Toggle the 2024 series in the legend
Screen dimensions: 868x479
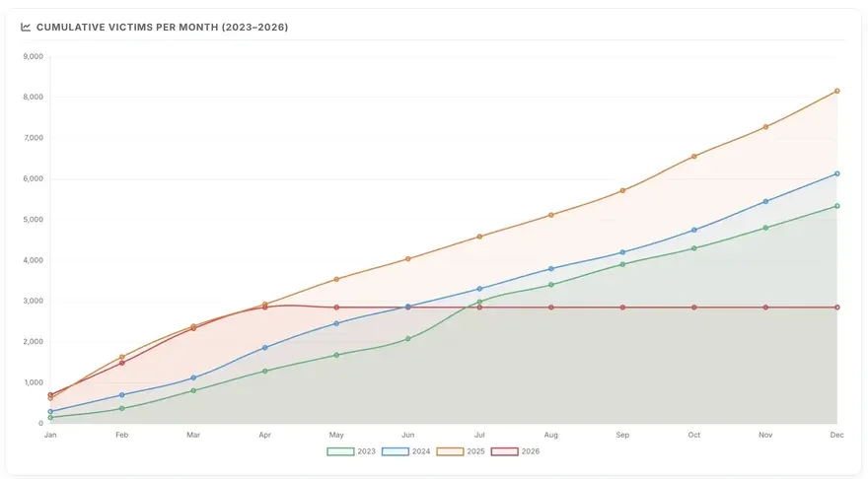(x=421, y=451)
